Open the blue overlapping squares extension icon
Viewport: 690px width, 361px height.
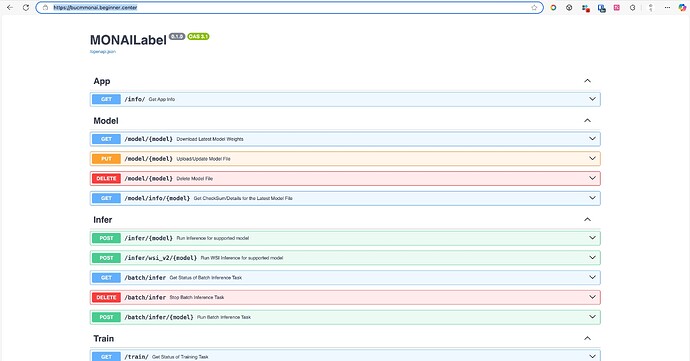[602, 7]
